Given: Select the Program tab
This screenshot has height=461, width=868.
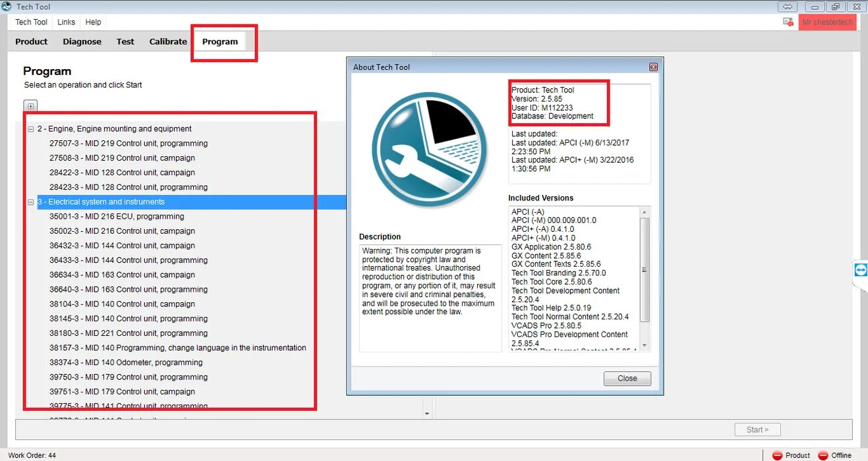Looking at the screenshot, I should (x=220, y=41).
